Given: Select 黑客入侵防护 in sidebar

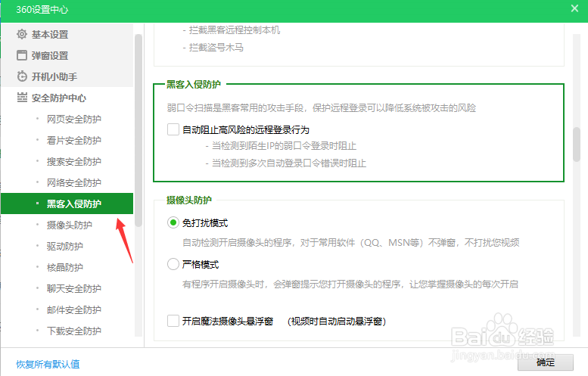Looking at the screenshot, I should coord(67,204).
